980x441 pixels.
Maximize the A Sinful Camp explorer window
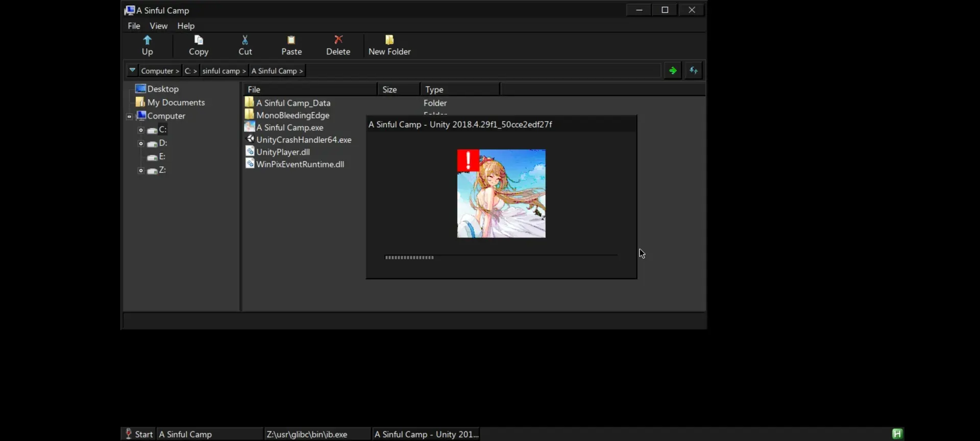tap(665, 10)
